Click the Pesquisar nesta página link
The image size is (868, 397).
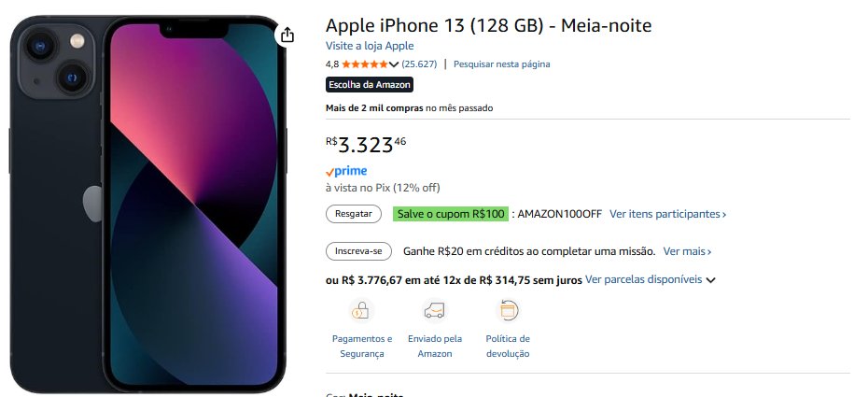pyautogui.click(x=502, y=64)
